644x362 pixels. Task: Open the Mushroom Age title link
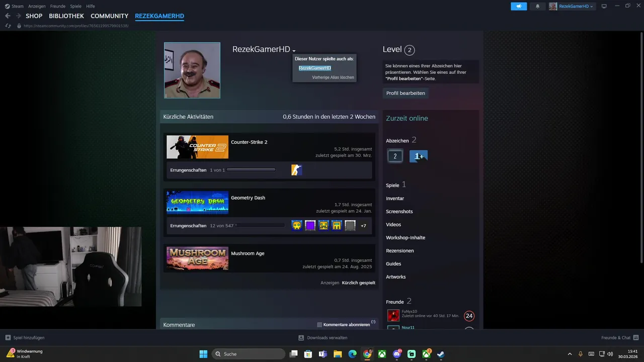(248, 253)
